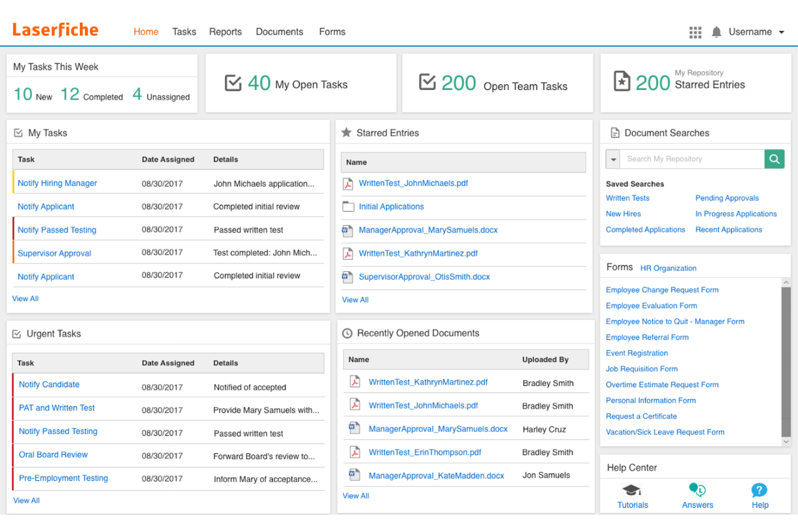
Task: Click View All under Recently Opened Documents
Action: (x=356, y=496)
